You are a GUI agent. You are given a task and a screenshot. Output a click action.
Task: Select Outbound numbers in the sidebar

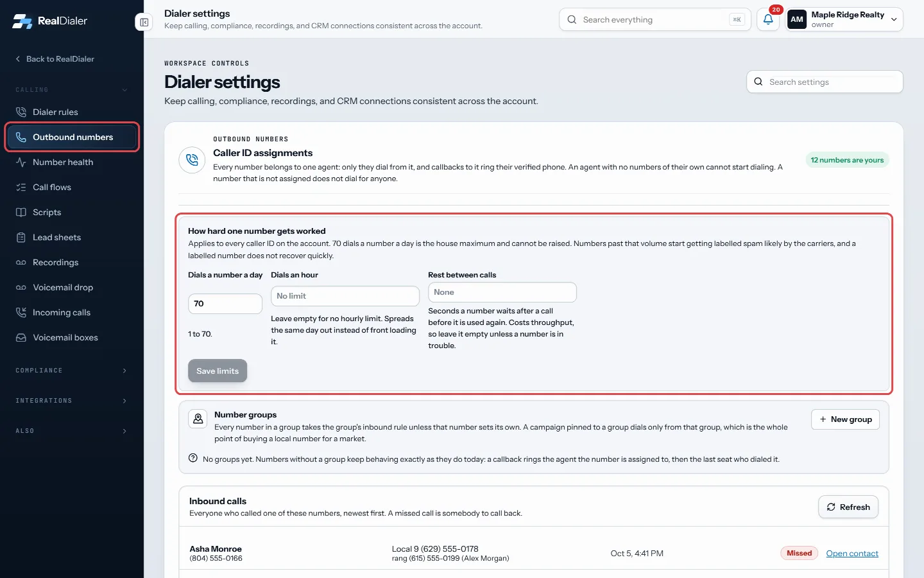(71, 137)
